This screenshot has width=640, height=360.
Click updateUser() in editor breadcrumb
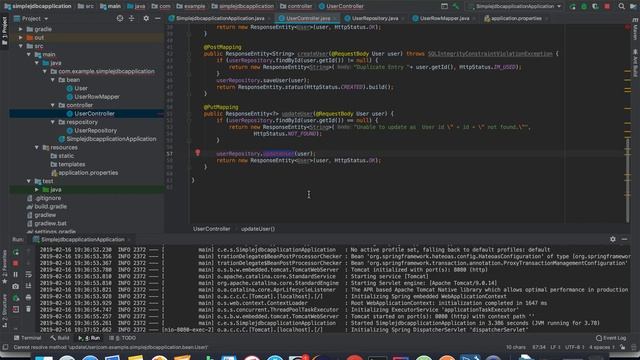(x=258, y=229)
